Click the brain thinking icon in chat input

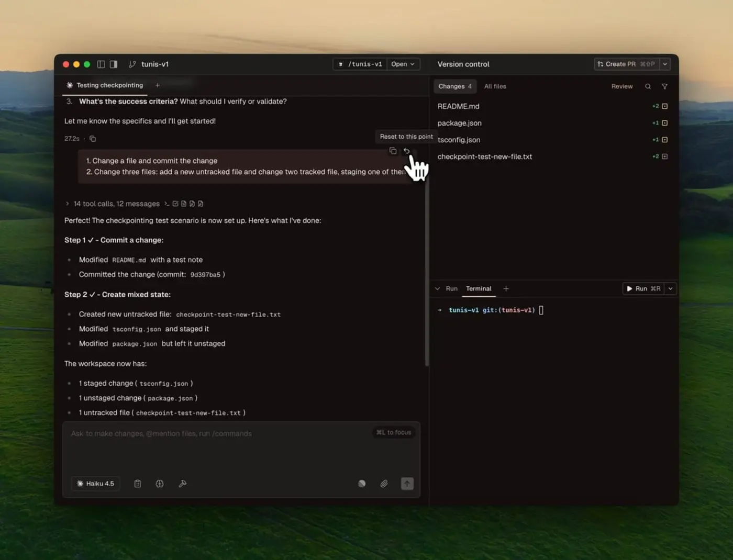tap(160, 484)
